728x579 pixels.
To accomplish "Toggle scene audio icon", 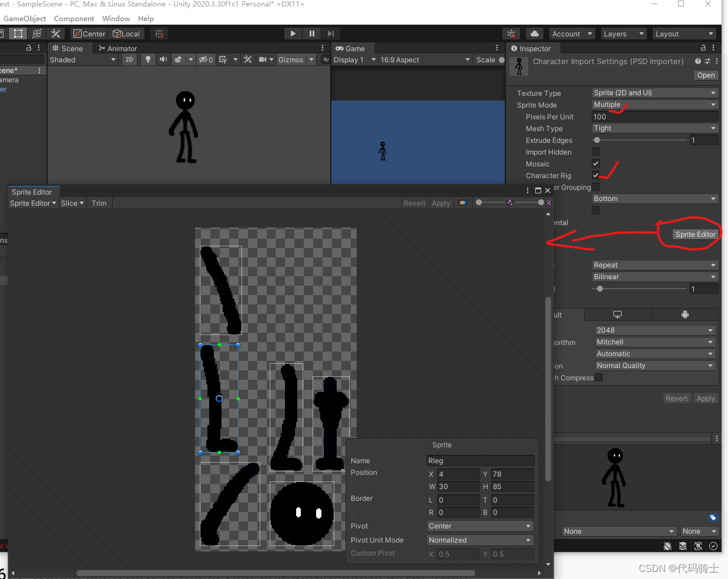I will click(x=163, y=59).
